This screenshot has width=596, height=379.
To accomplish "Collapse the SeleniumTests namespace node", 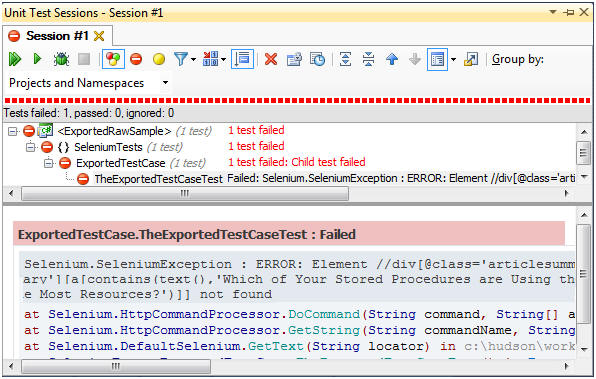I will pyautogui.click(x=31, y=147).
